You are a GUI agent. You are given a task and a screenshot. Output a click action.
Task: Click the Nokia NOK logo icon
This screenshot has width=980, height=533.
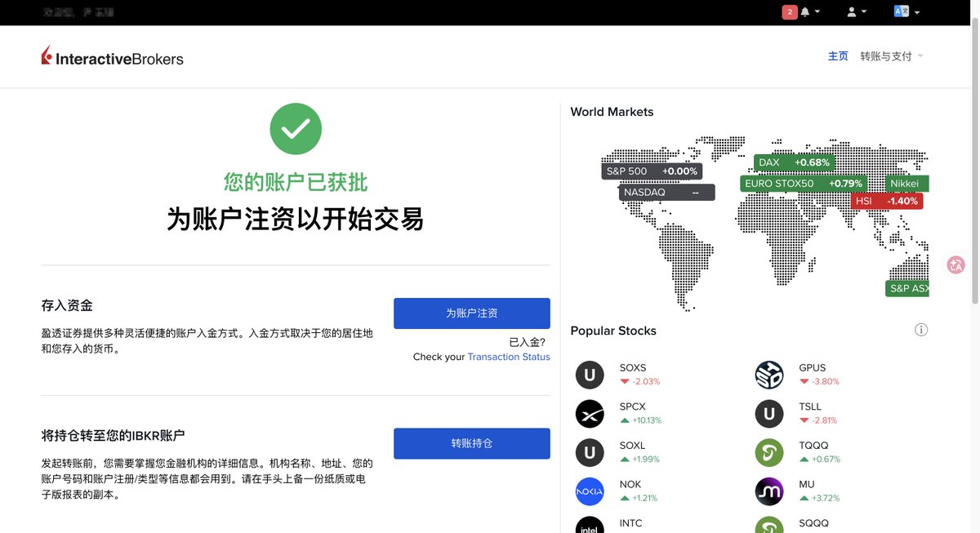tap(590, 491)
